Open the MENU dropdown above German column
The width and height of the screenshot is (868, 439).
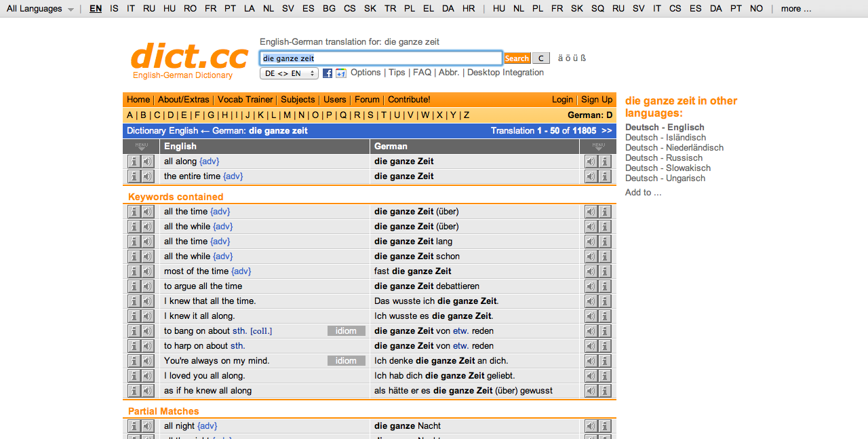click(x=598, y=146)
